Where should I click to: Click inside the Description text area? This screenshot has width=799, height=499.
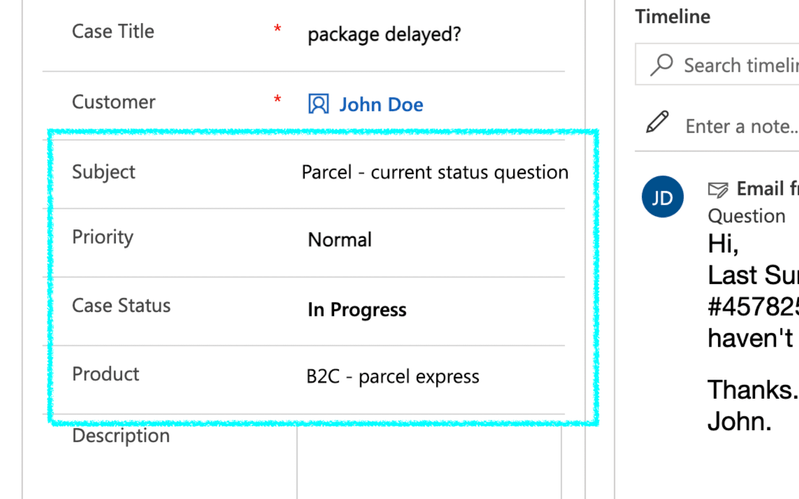(x=430, y=465)
